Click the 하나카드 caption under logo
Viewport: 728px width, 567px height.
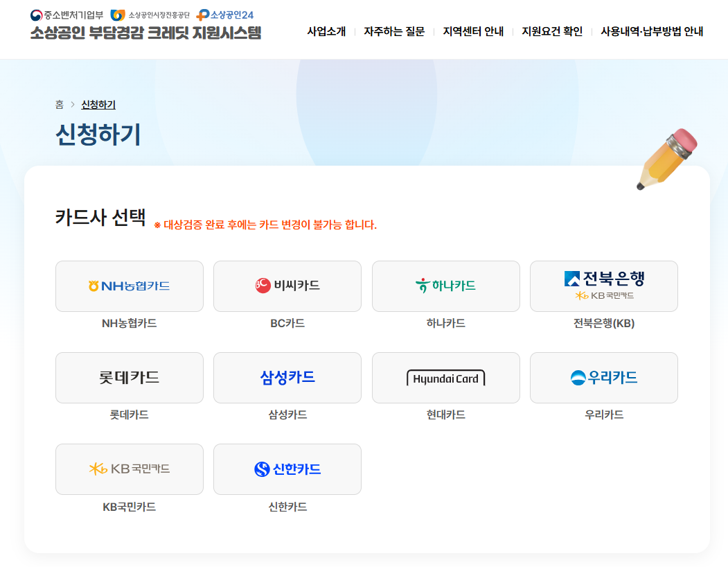[x=445, y=323]
